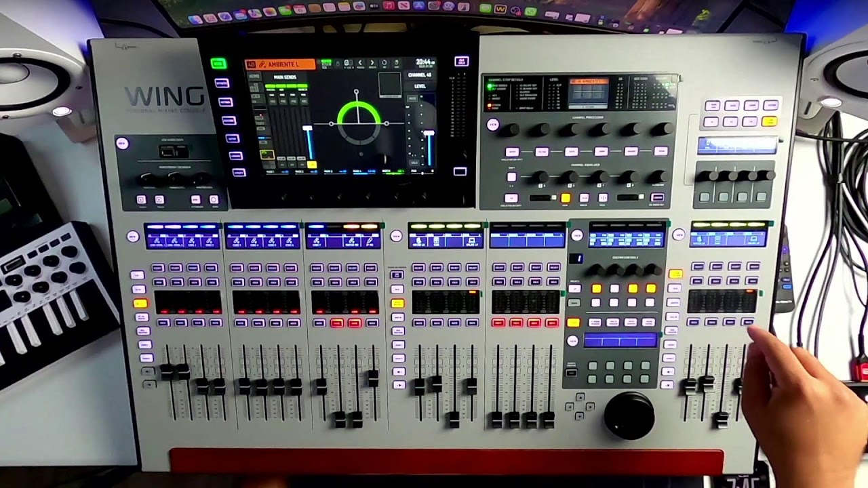This screenshot has height=488, width=868.
Task: Tap the yellow-outlined tile in touchscreen sidebar
Action: [x=267, y=155]
